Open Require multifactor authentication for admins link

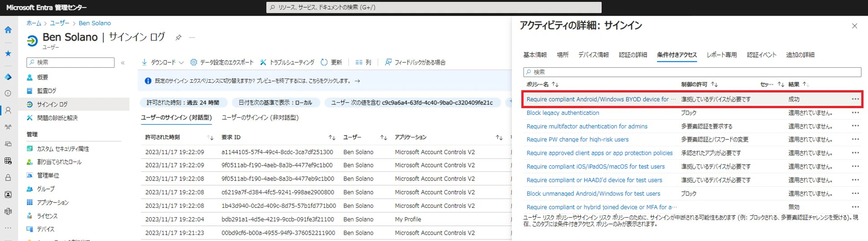tap(587, 126)
